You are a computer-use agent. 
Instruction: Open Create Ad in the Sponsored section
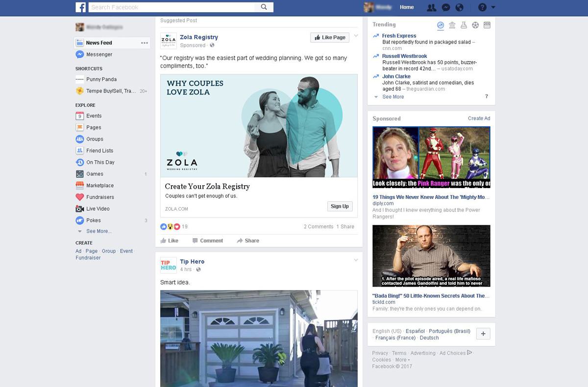coord(479,118)
